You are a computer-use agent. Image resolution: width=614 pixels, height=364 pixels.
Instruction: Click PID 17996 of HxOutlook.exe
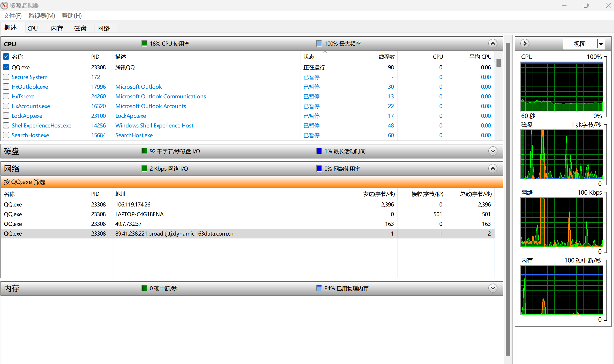click(x=98, y=87)
